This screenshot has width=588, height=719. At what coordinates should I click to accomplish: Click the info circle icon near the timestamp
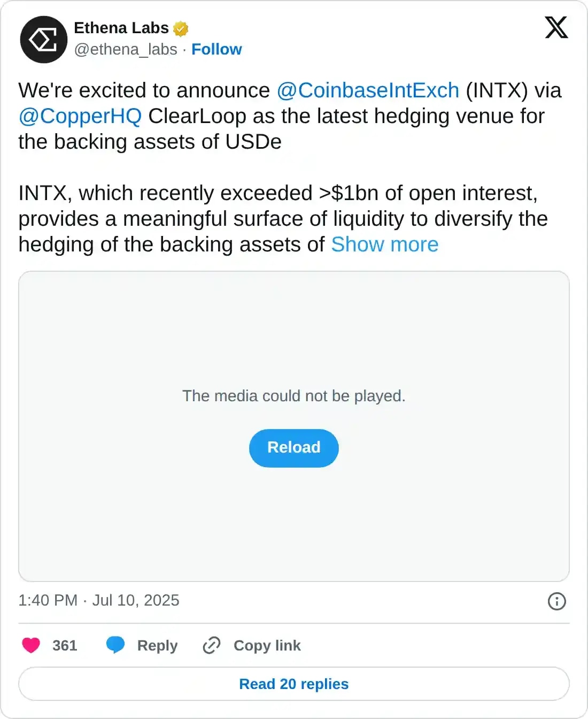tap(556, 602)
